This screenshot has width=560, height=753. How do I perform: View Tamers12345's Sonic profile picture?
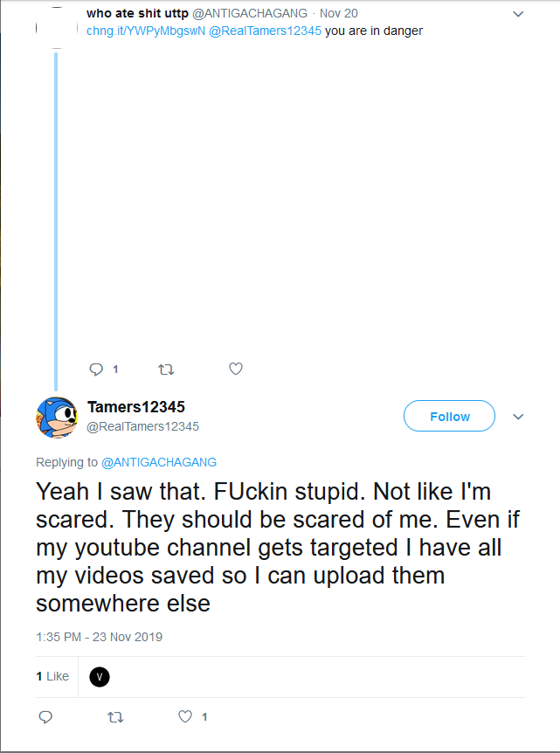58,417
